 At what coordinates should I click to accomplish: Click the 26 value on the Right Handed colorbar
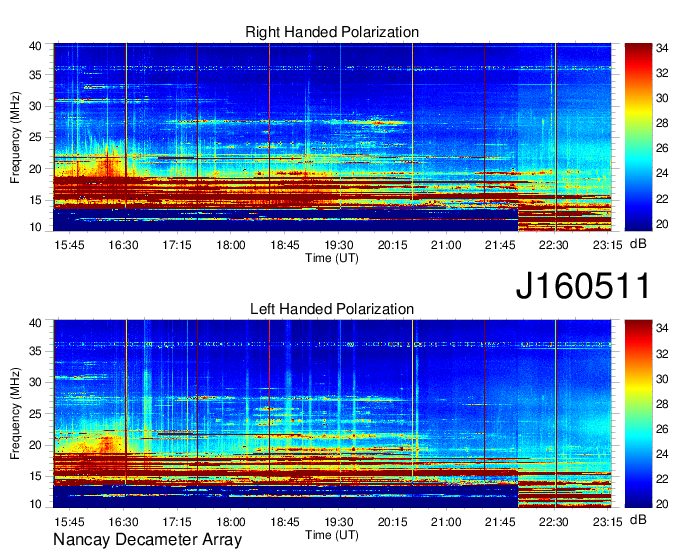pos(662,148)
